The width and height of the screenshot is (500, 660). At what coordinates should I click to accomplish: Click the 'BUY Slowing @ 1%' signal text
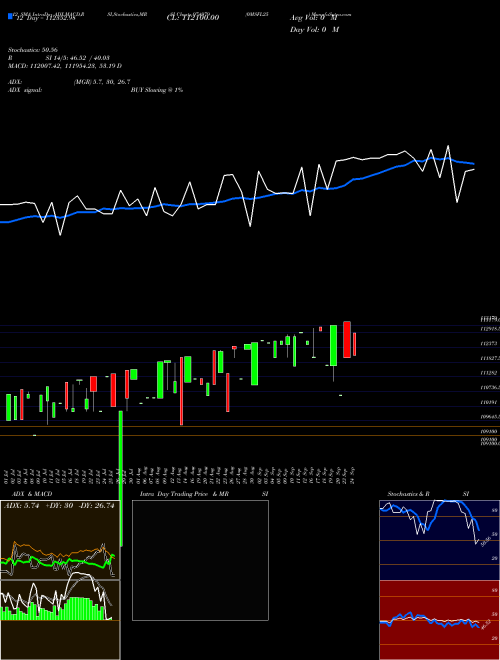[x=157, y=90]
